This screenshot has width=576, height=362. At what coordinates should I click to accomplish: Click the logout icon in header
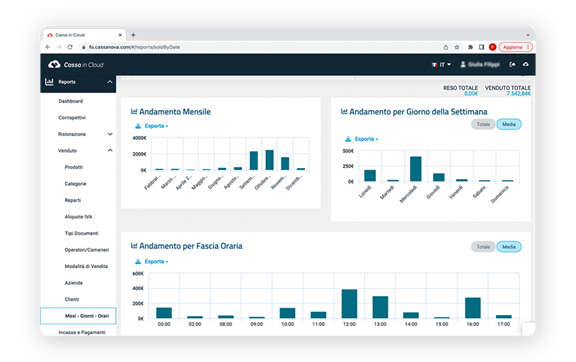(512, 65)
